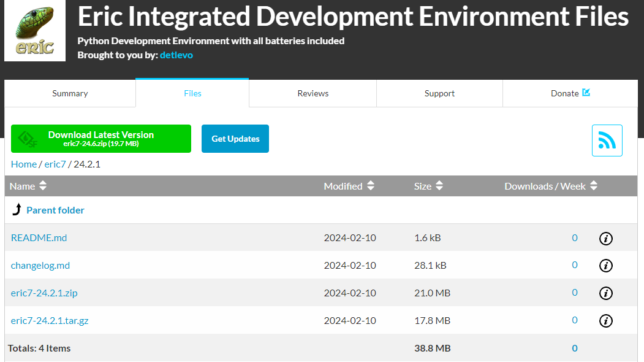Click the 38.8 MB total size
Image resolution: width=644 pixels, height=362 pixels.
433,348
